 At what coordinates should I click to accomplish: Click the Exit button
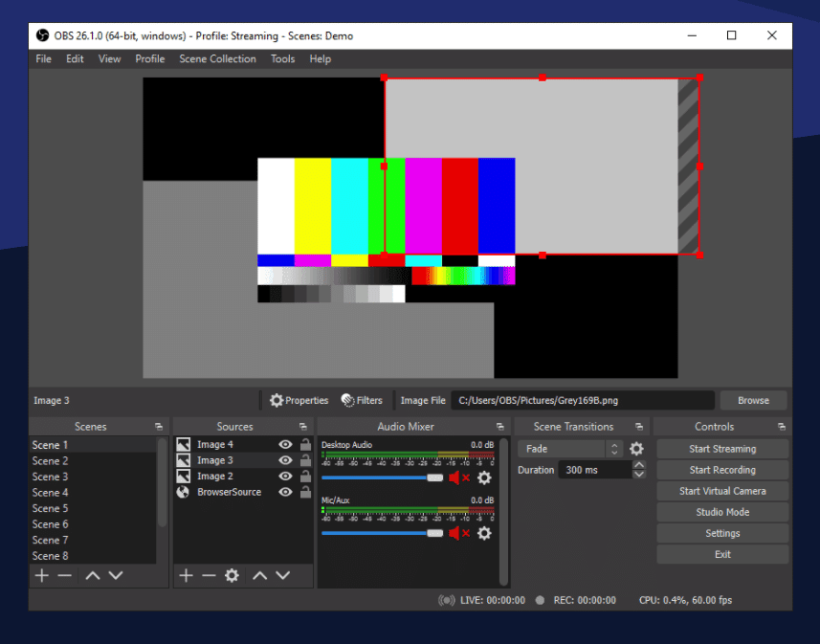click(x=722, y=555)
